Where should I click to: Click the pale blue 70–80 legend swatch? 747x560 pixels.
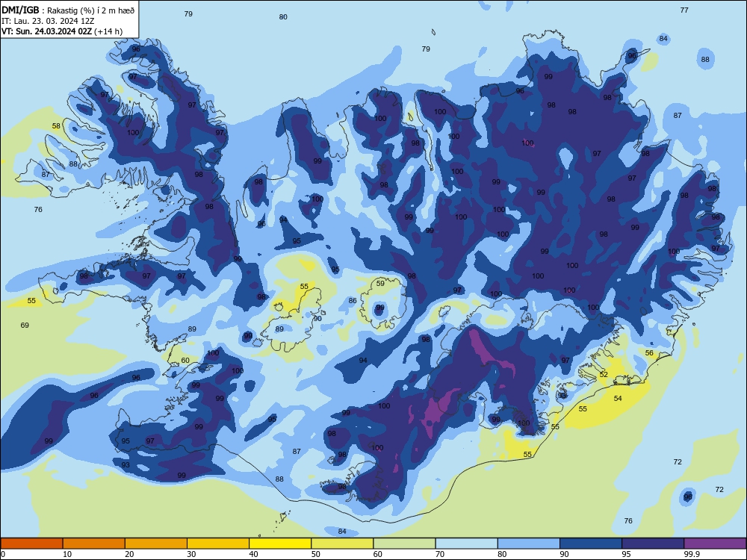(466, 544)
